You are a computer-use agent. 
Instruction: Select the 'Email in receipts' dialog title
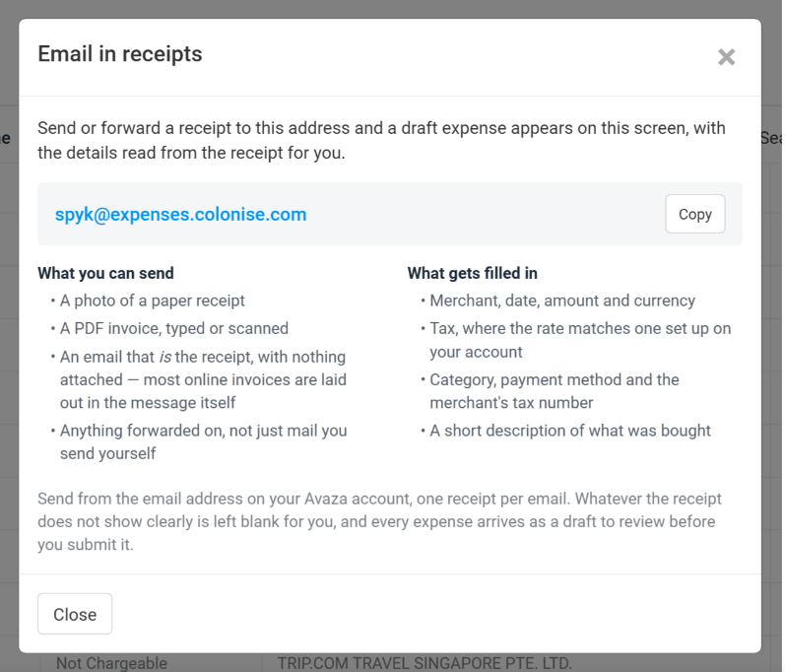point(120,54)
